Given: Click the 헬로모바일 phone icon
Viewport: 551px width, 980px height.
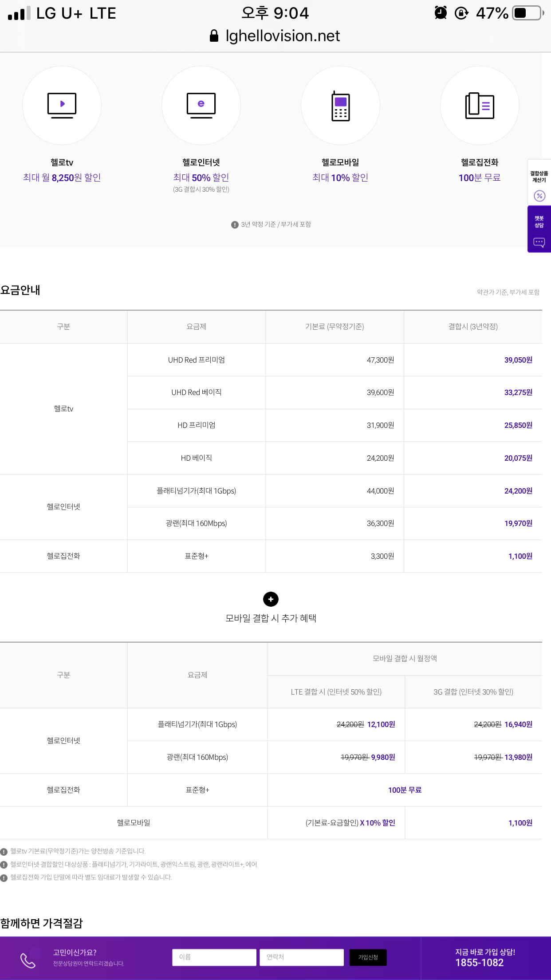Looking at the screenshot, I should [340, 106].
